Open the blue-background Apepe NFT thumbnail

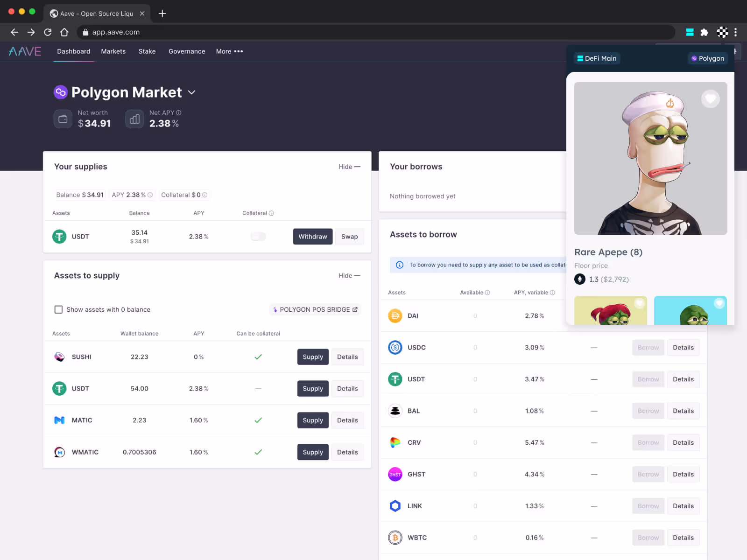coord(691,310)
